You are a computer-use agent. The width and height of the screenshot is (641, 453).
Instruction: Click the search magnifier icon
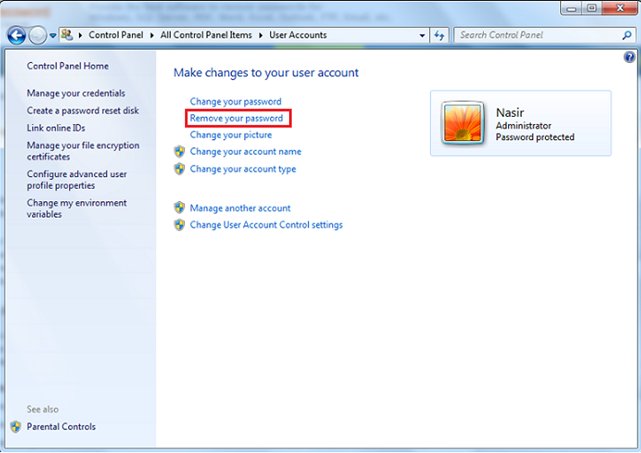tap(624, 36)
